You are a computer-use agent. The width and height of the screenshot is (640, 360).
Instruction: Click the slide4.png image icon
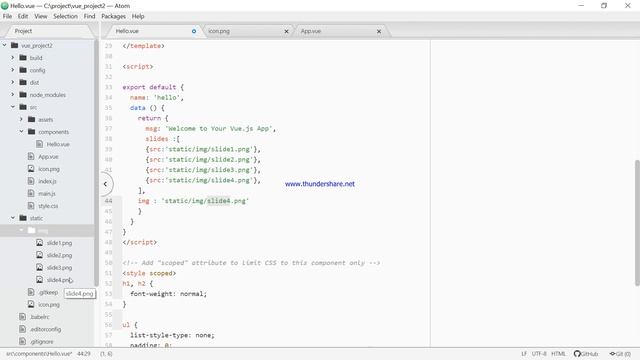[x=39, y=280]
